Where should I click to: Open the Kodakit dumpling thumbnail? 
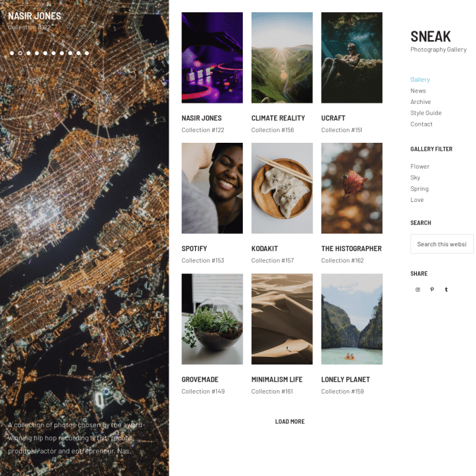click(282, 188)
